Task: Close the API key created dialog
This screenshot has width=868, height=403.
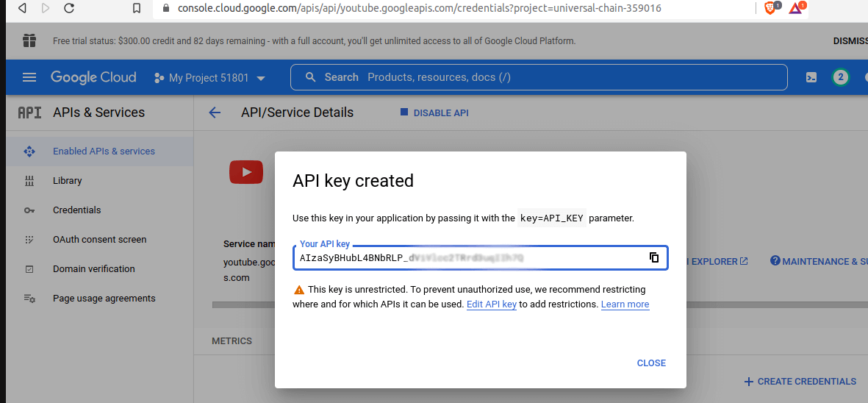Action: click(651, 363)
